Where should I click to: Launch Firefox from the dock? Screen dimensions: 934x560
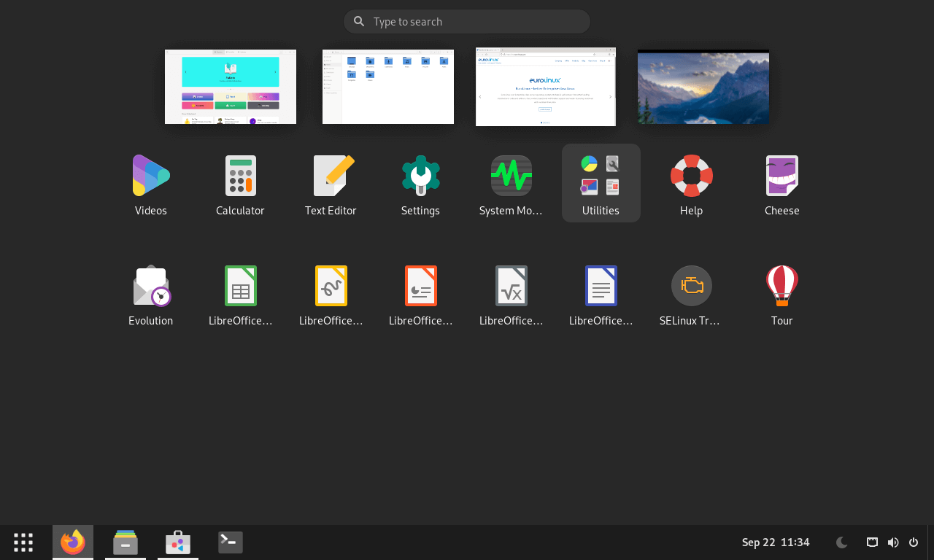72,542
